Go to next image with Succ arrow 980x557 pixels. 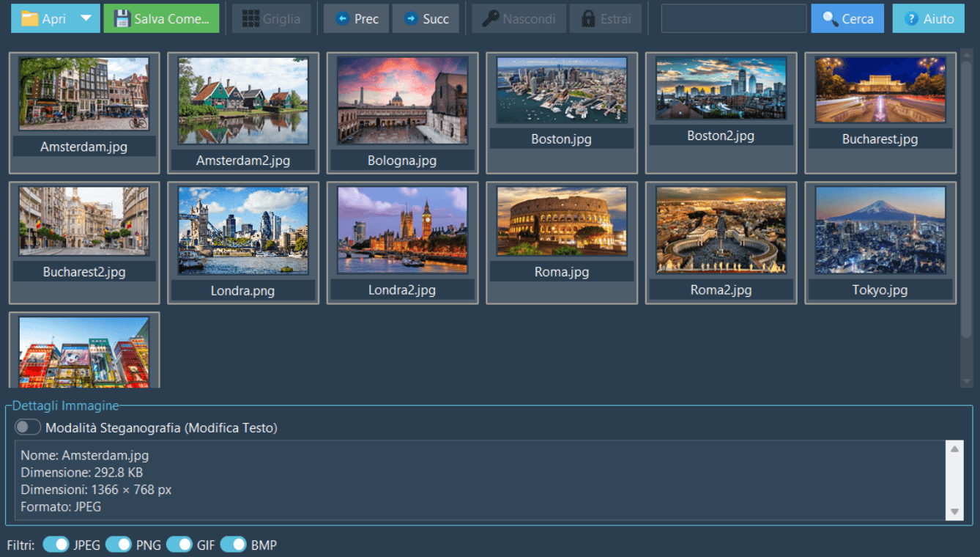point(411,19)
